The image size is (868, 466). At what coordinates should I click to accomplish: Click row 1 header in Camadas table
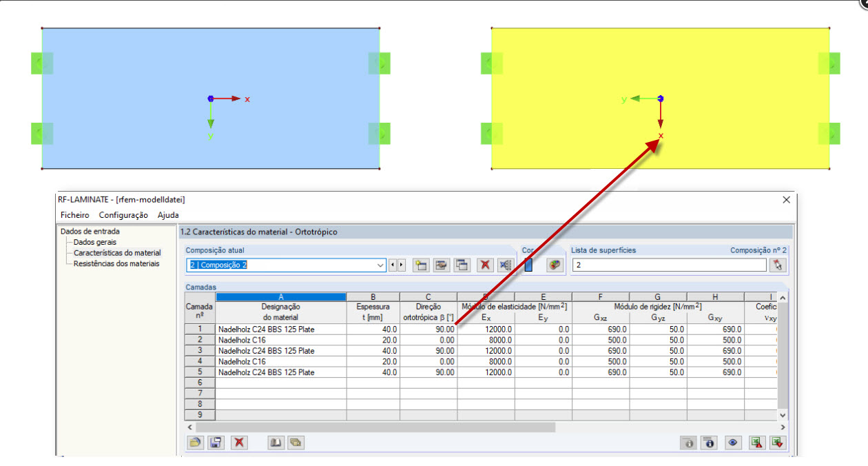tap(200, 330)
